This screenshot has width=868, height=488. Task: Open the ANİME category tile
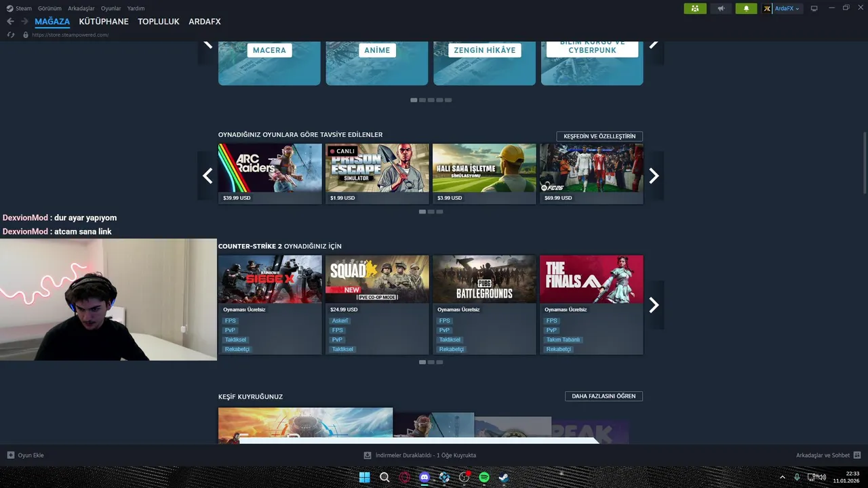coord(377,63)
